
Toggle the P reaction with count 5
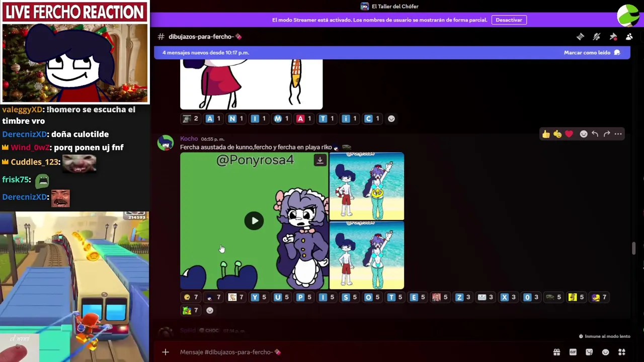click(x=304, y=297)
